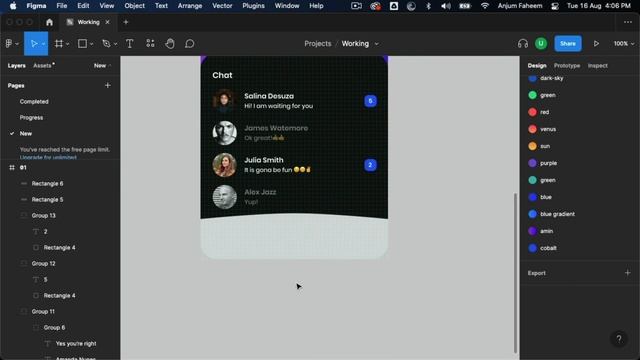Click the volume icon in menu bar
640x360 pixels.
tap(446, 6)
